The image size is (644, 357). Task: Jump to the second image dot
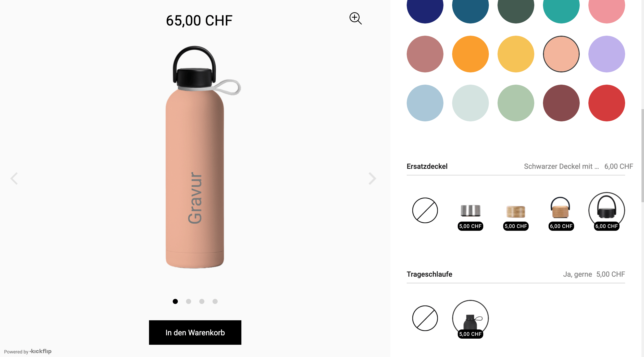tap(189, 301)
